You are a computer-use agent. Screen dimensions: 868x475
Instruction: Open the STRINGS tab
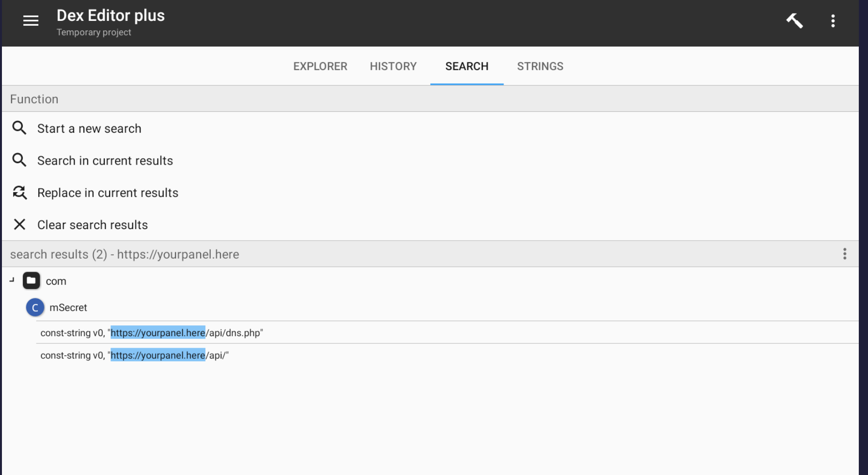point(540,66)
